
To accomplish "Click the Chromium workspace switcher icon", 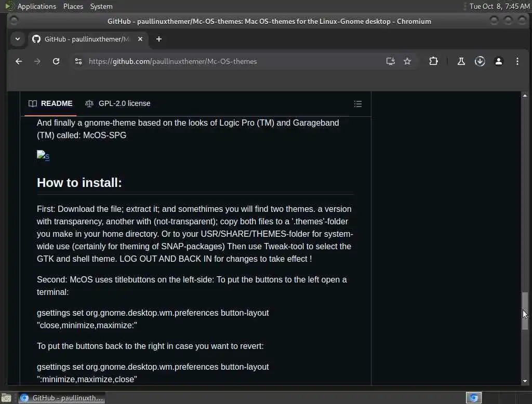I will 474,398.
